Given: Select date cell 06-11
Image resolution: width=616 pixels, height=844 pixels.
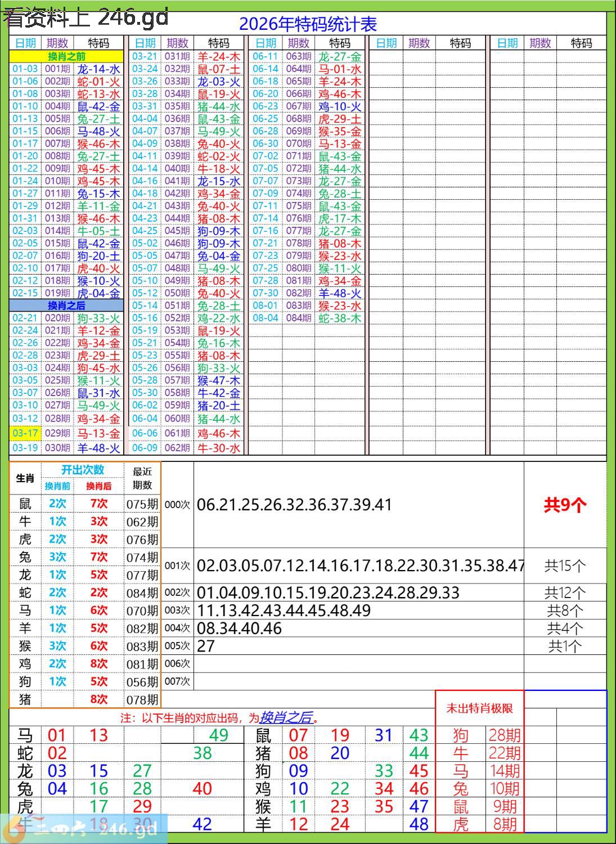Looking at the screenshot, I should click(x=266, y=56).
